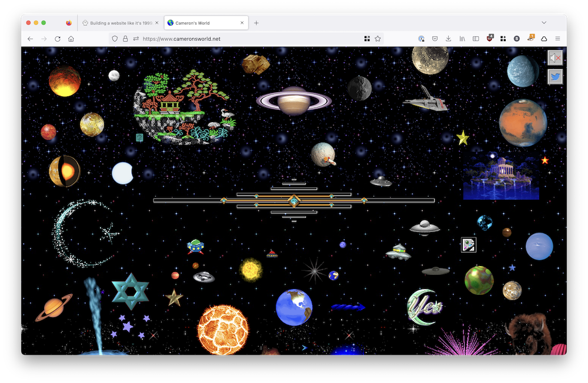
Task: Switch to 'Building a website like it's 1999' tab
Action: 121,23
